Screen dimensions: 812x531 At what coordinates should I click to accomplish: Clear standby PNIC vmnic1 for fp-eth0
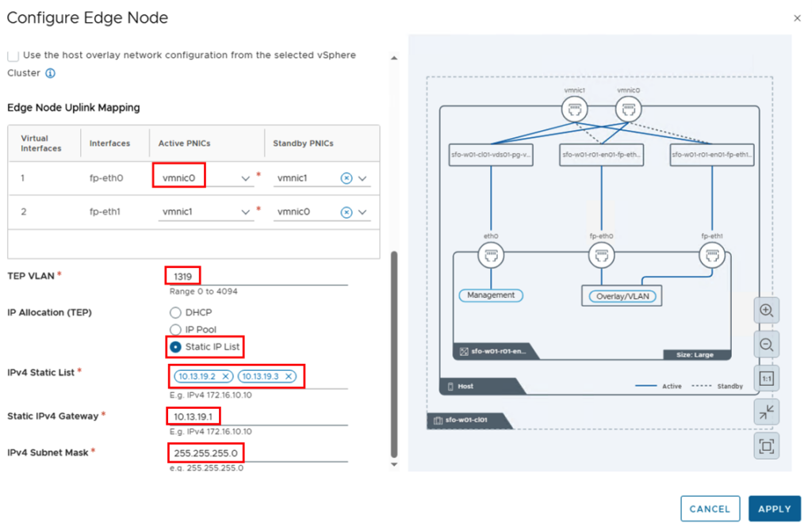click(346, 178)
